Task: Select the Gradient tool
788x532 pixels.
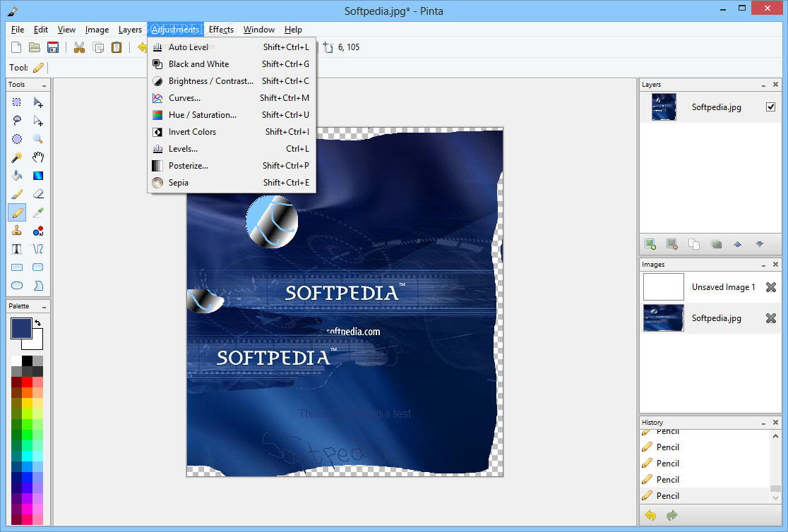Action: click(37, 175)
